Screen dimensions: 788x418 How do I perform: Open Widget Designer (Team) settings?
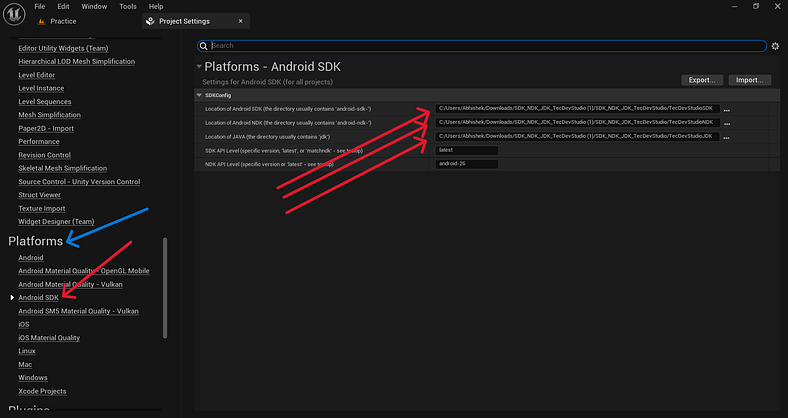click(x=56, y=222)
